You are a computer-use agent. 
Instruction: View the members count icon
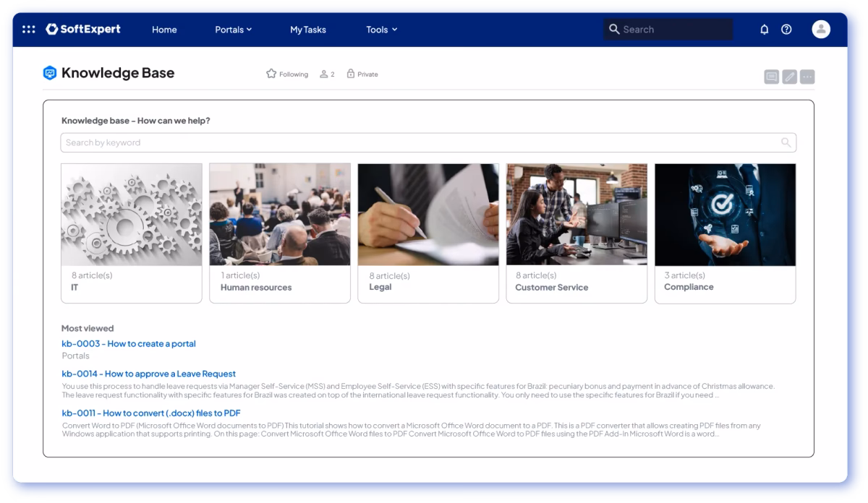(324, 74)
